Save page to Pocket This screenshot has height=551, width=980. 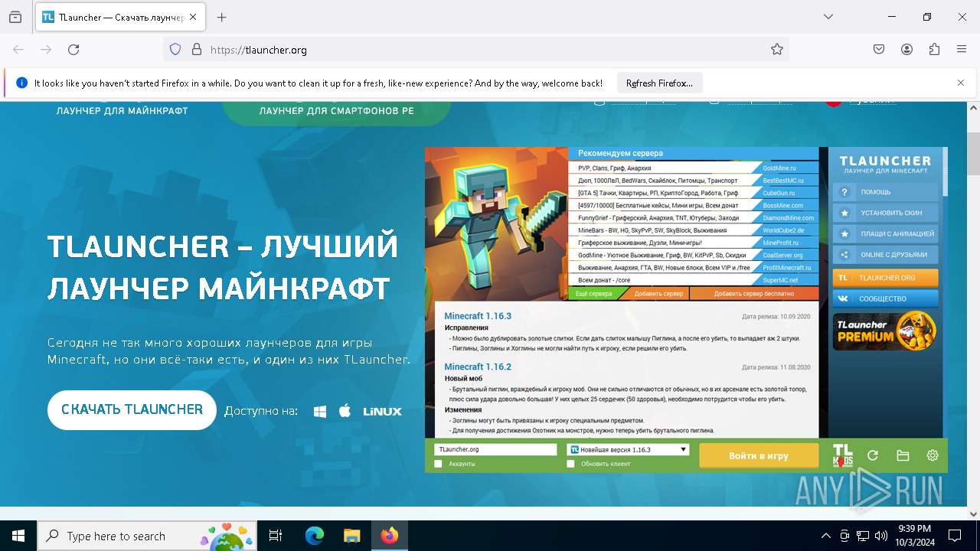[879, 50]
